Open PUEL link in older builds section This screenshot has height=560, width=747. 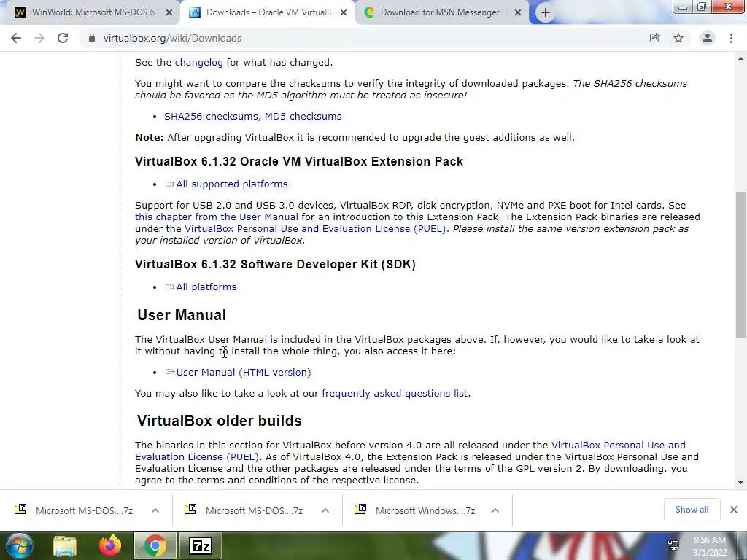[410, 451]
